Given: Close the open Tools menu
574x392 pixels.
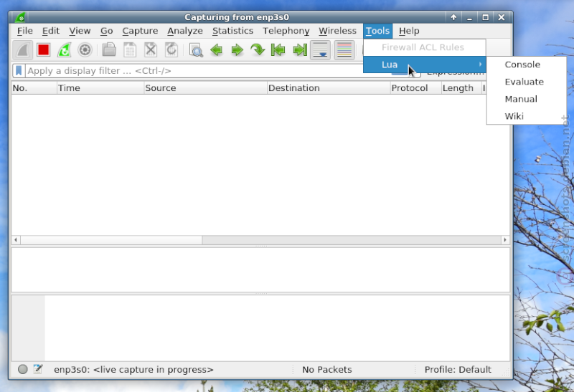Looking at the screenshot, I should (x=377, y=31).
